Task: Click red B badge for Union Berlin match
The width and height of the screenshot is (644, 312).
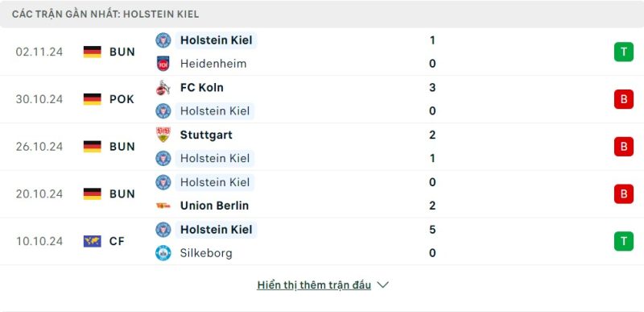Action: [623, 193]
